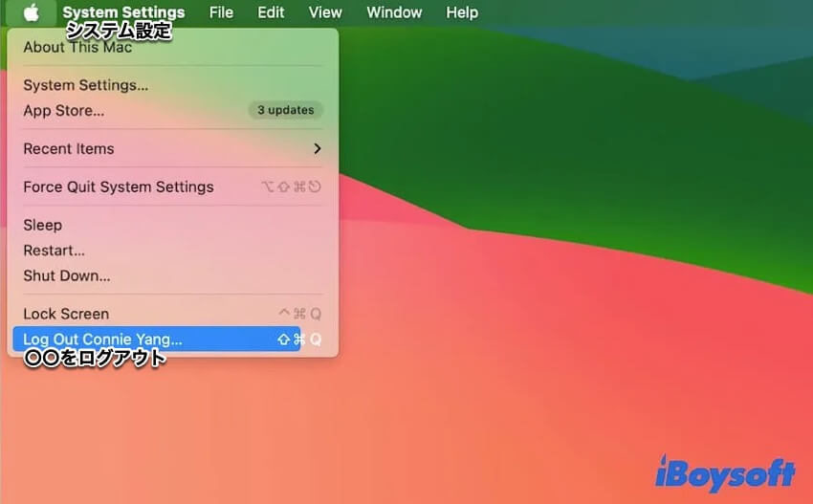The image size is (813, 504).
Task: Click Log Out Connie Yang…
Action: [102, 339]
